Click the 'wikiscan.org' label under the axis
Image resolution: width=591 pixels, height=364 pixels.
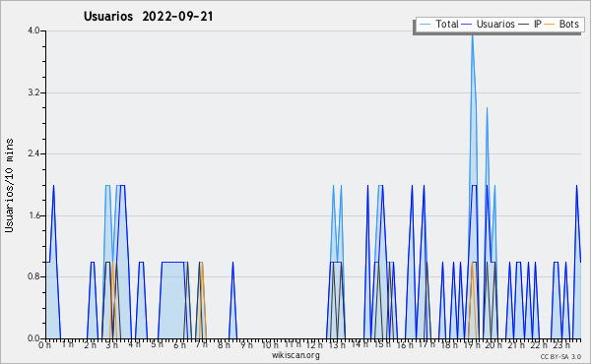coord(295,355)
